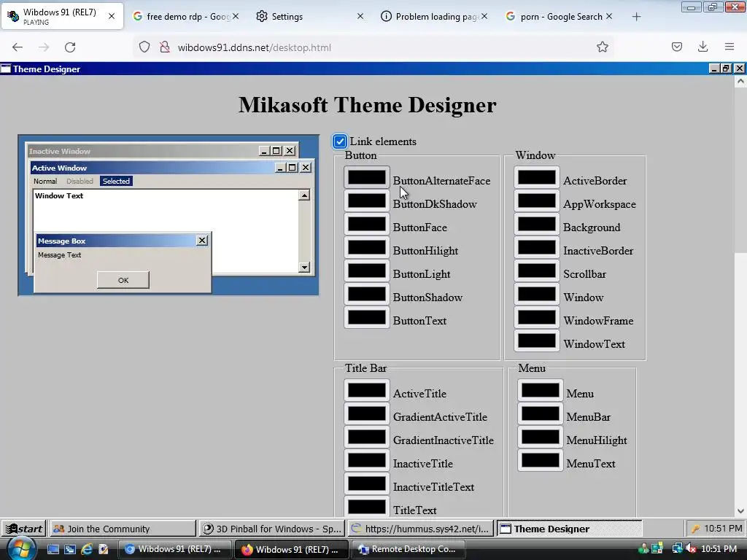Viewport: 747px width, 560px height.
Task: Click the muted volume tray icon
Action: [x=691, y=549]
